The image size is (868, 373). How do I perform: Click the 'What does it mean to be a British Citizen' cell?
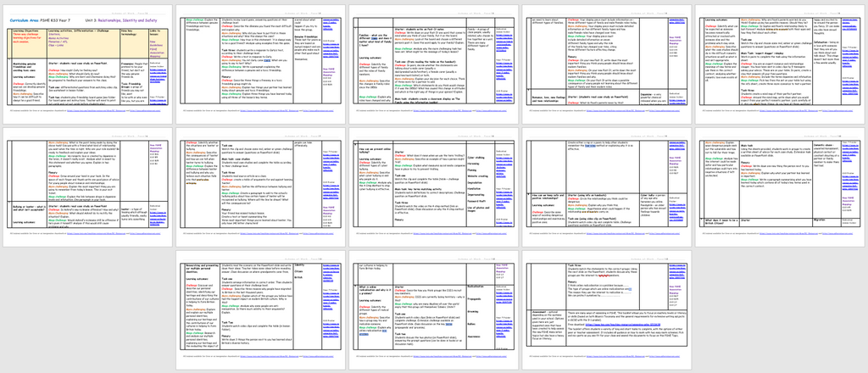pos(720,221)
